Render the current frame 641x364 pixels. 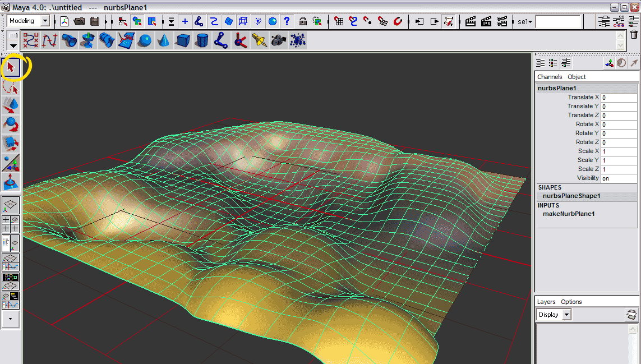(471, 21)
